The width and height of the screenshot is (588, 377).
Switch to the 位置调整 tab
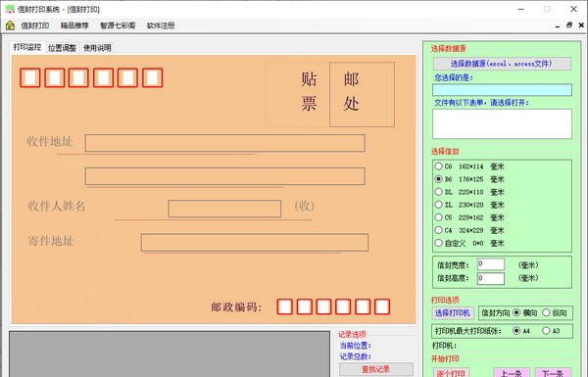coord(63,48)
